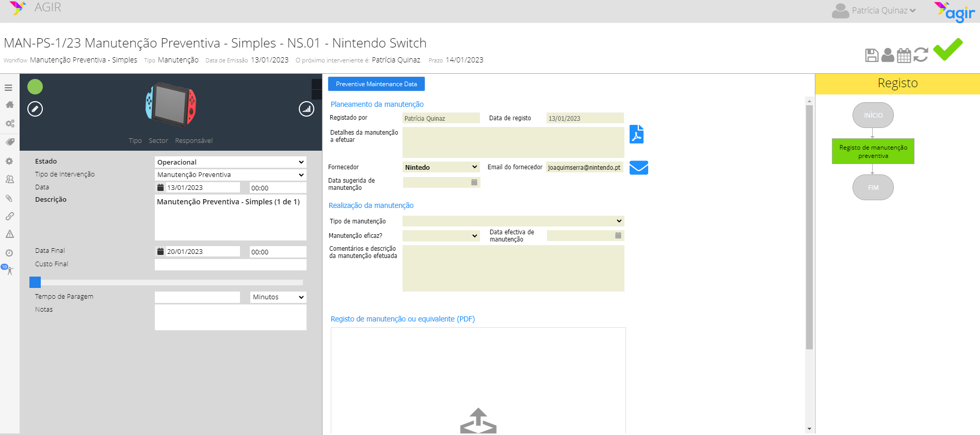Open the Fornecedor dropdown showing Nintedo
980x435 pixels.
[x=441, y=167]
